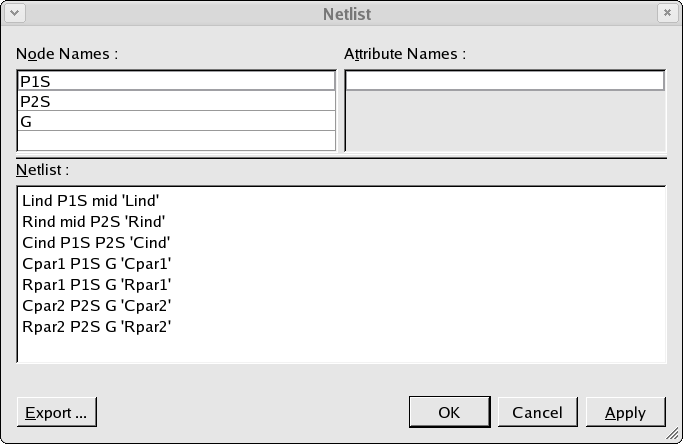Place cursor on the Cpar2 P2S G line
The height and width of the screenshot is (444, 683).
click(97, 305)
